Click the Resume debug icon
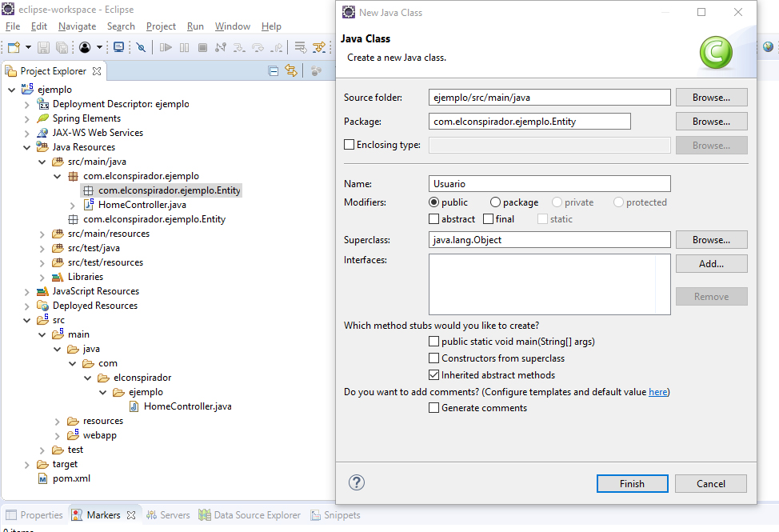This screenshot has width=779, height=532. pos(166,47)
